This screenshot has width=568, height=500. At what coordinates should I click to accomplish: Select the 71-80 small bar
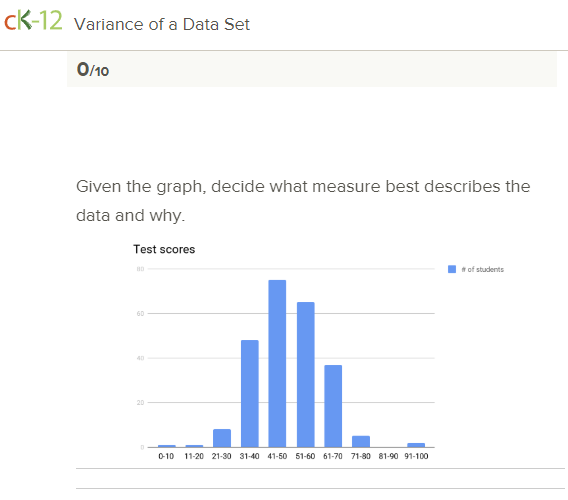click(361, 441)
